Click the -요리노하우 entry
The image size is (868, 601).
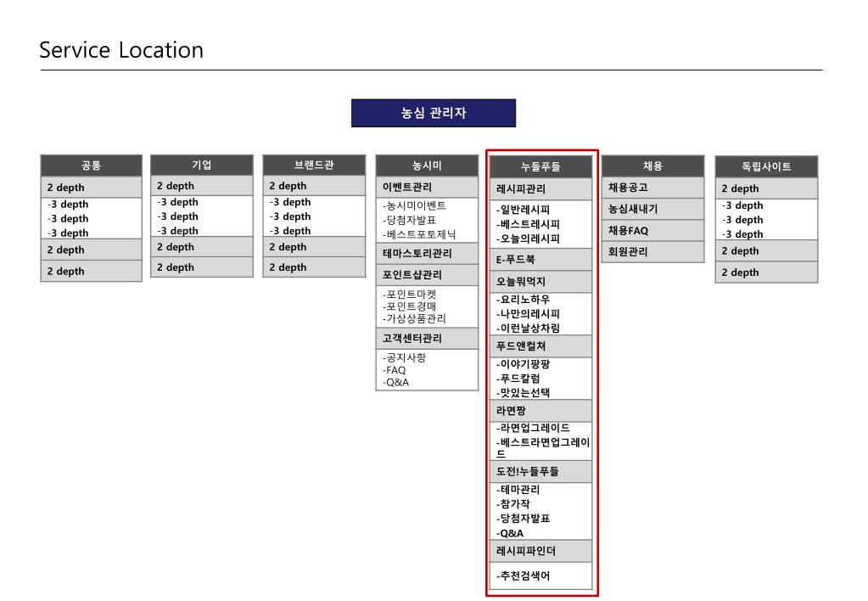[523, 300]
